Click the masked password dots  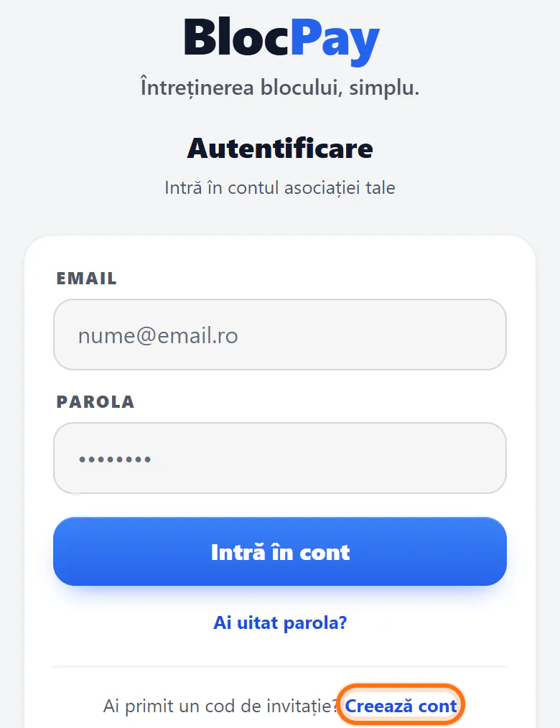click(x=115, y=459)
